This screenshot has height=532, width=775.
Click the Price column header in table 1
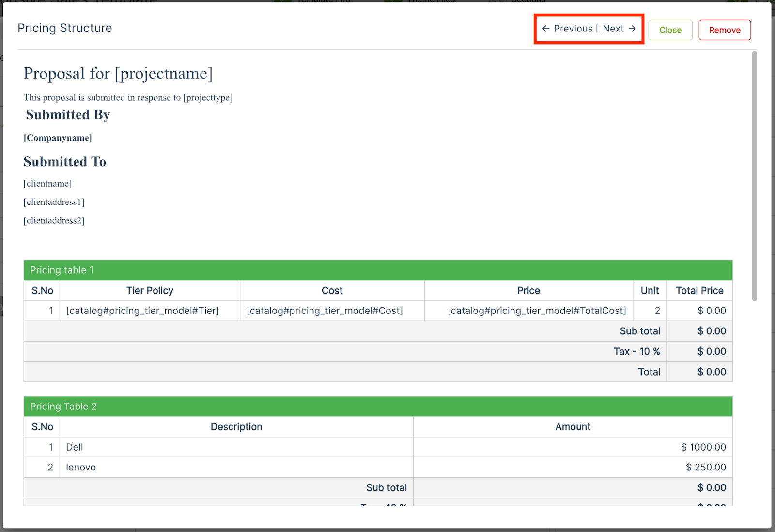528,290
